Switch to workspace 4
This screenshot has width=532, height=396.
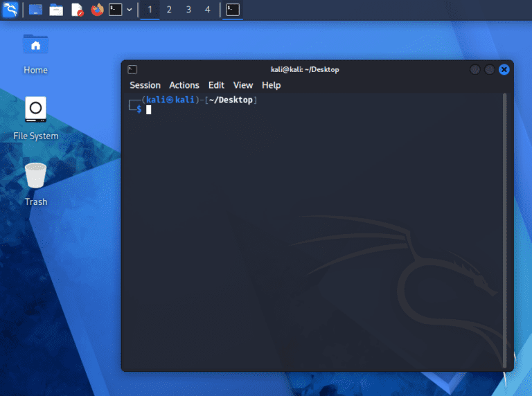point(207,10)
